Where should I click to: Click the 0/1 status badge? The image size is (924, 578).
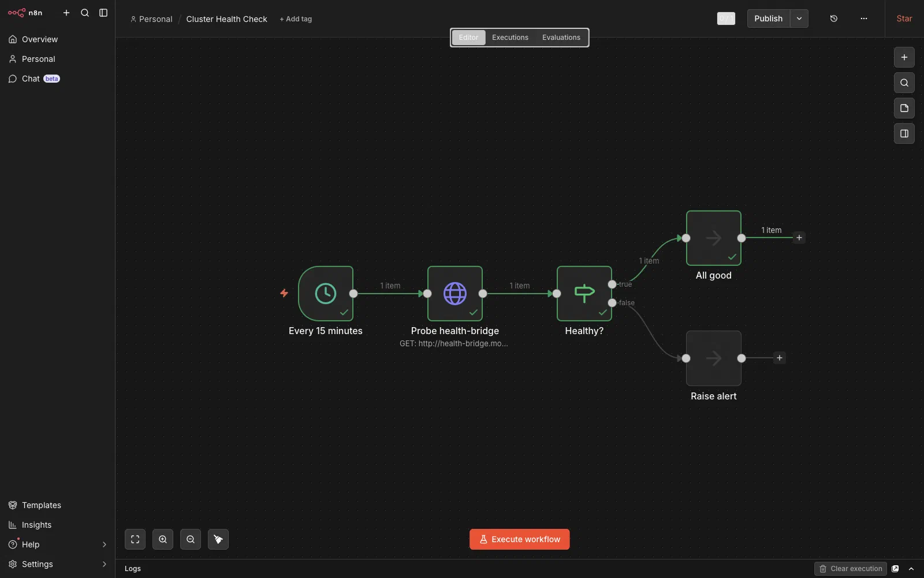[726, 18]
